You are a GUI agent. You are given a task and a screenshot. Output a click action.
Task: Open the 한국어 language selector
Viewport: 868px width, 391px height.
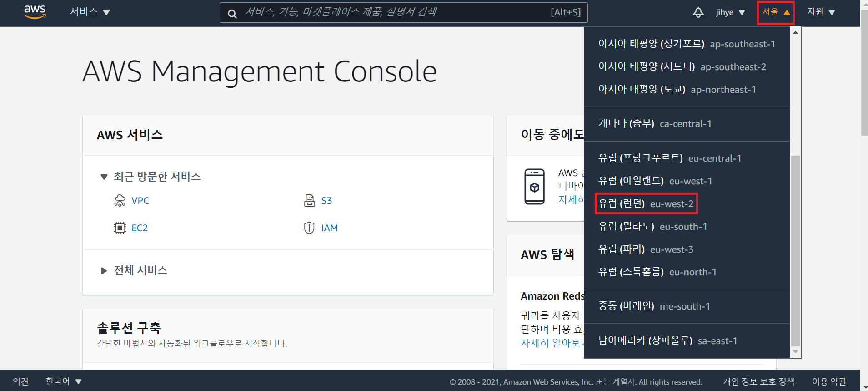click(x=63, y=381)
